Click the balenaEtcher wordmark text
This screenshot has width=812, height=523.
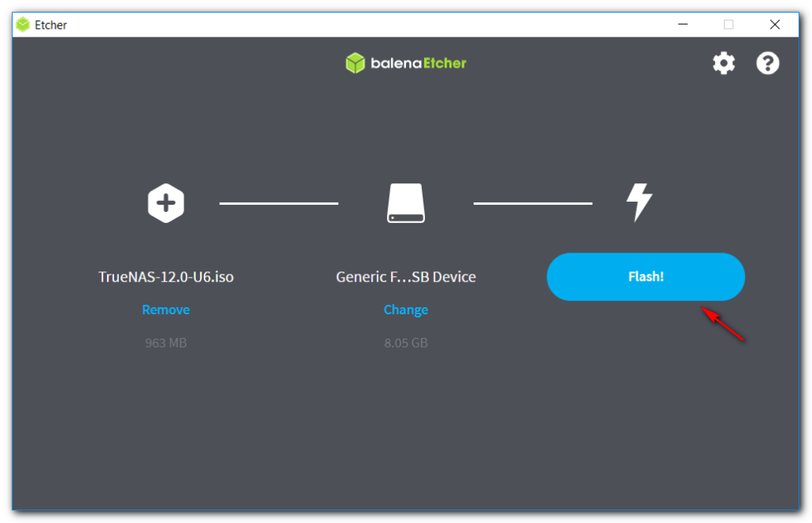coord(419,63)
